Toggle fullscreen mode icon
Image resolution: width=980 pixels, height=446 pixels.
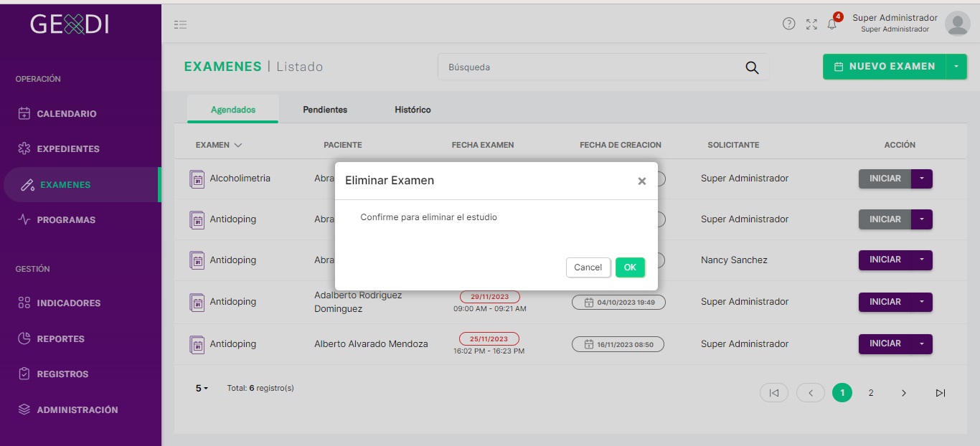[811, 24]
